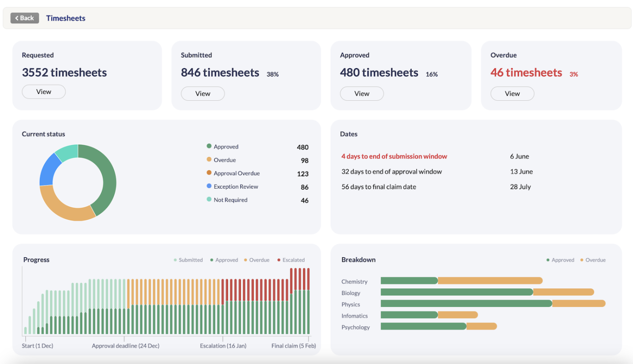Image resolution: width=633 pixels, height=364 pixels.
Task: Click the Submitted legend marker in Progress chart
Action: point(176,260)
